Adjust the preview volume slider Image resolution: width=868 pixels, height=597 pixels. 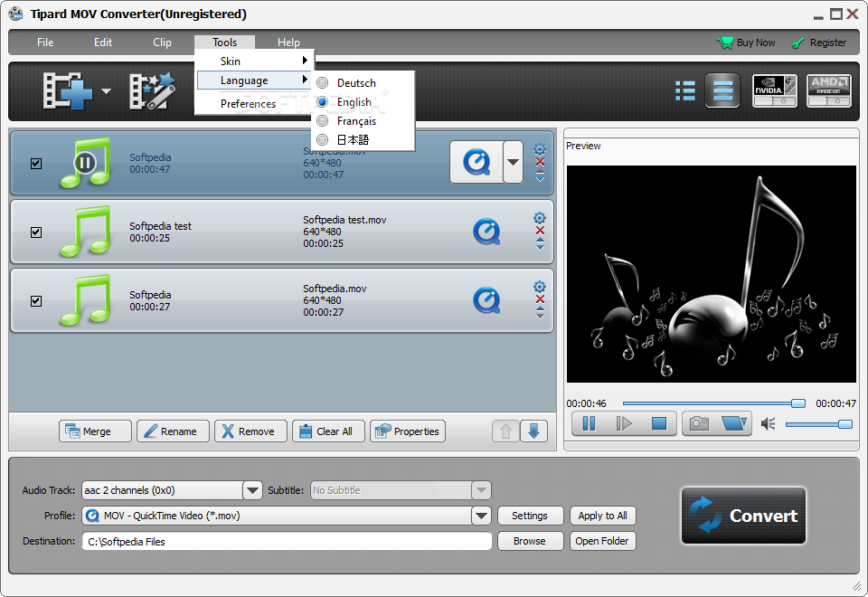pyautogui.click(x=819, y=424)
